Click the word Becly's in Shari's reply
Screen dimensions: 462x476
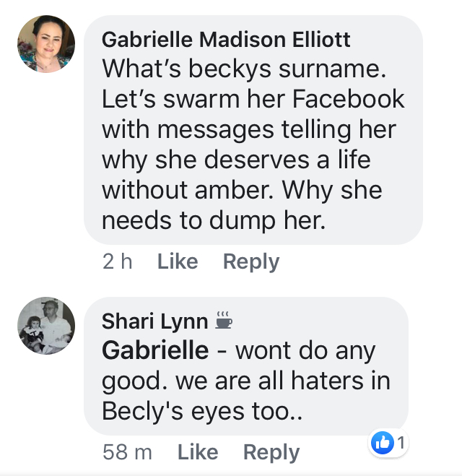[143, 412]
